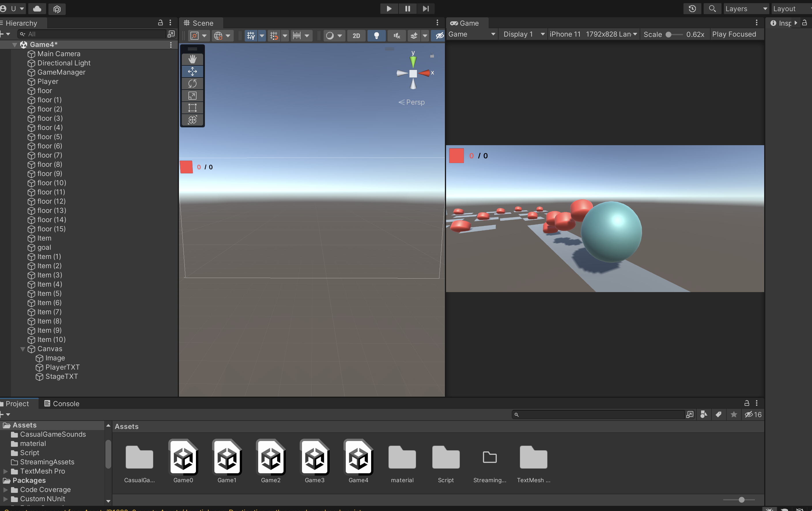Open Undo History icon
The image size is (812, 511).
click(x=692, y=9)
